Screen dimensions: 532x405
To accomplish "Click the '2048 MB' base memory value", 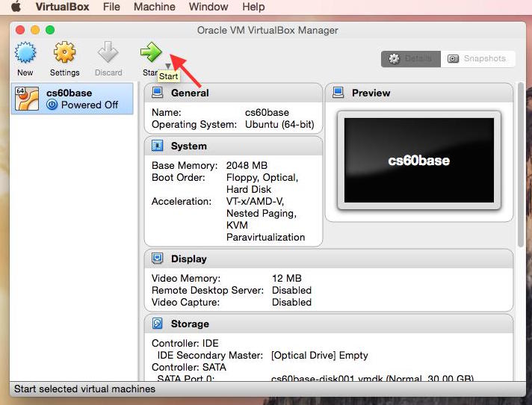I will click(x=247, y=165).
